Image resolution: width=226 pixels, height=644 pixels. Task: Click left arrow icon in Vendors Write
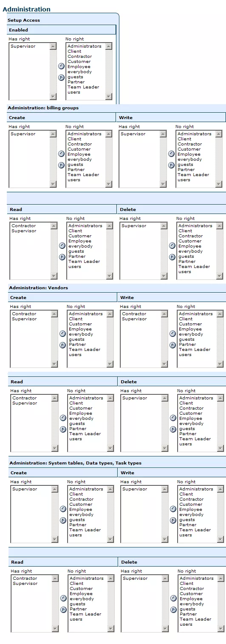click(x=172, y=333)
